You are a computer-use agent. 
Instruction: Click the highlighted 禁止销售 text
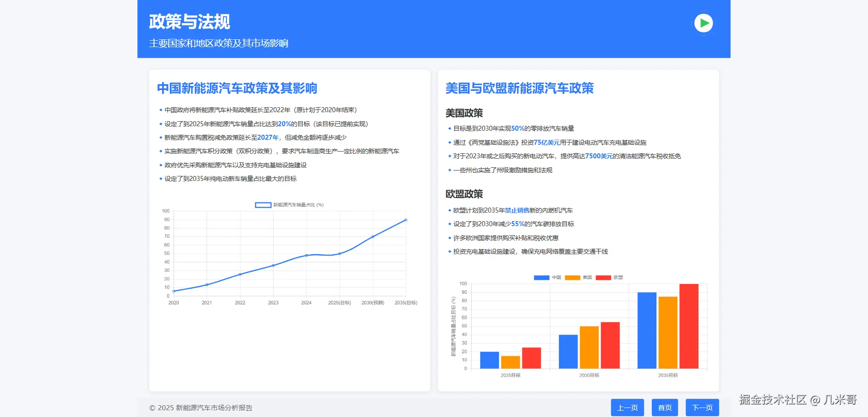517,210
